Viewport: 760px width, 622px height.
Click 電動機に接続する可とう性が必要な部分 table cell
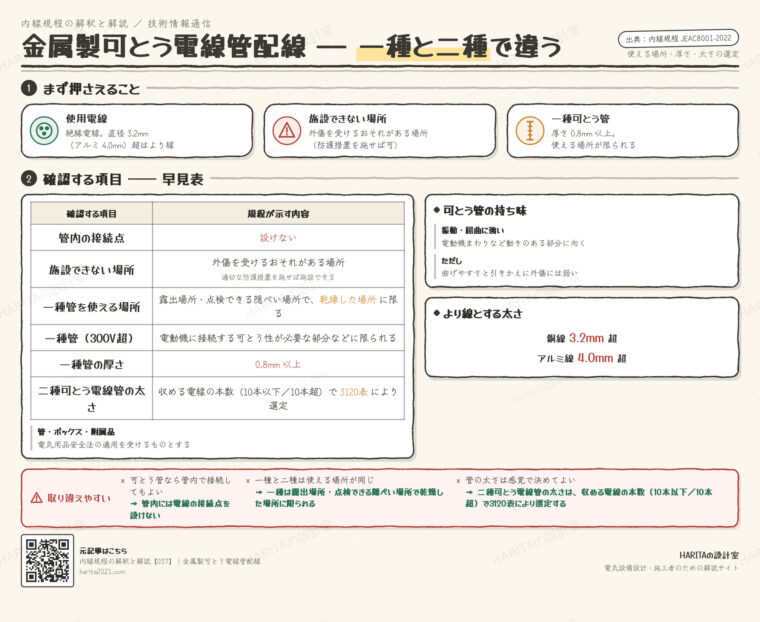[278, 338]
